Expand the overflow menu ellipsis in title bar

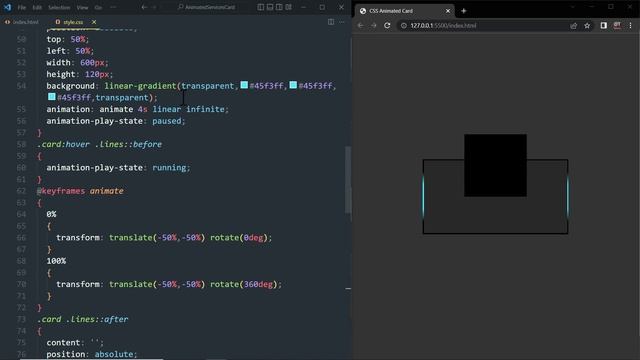coord(113,7)
